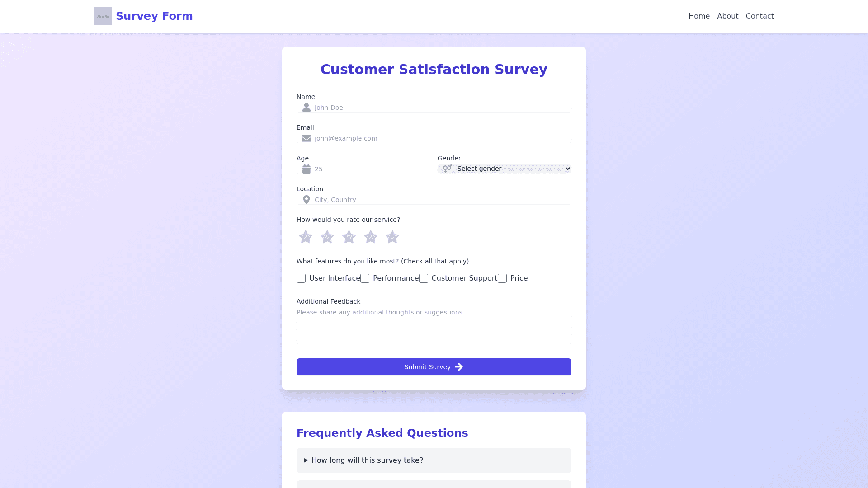Viewport: 868px width, 488px height.
Task: Select the third rating star
Action: coord(349,237)
